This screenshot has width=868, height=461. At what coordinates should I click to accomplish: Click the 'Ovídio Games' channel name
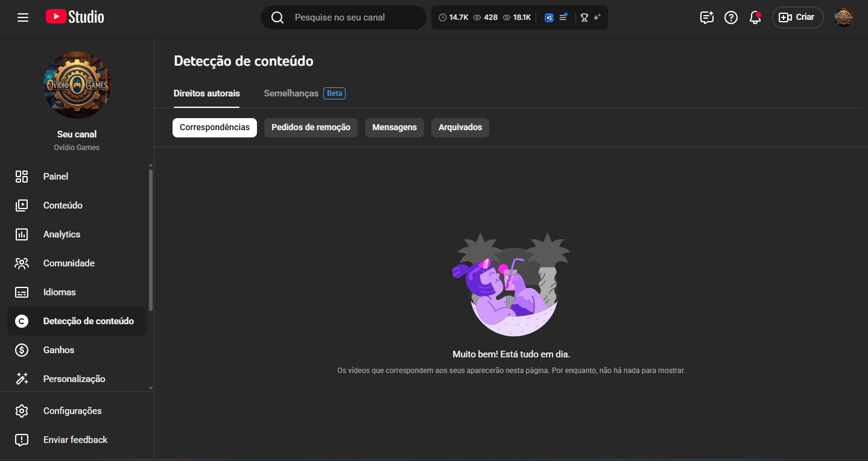point(77,148)
